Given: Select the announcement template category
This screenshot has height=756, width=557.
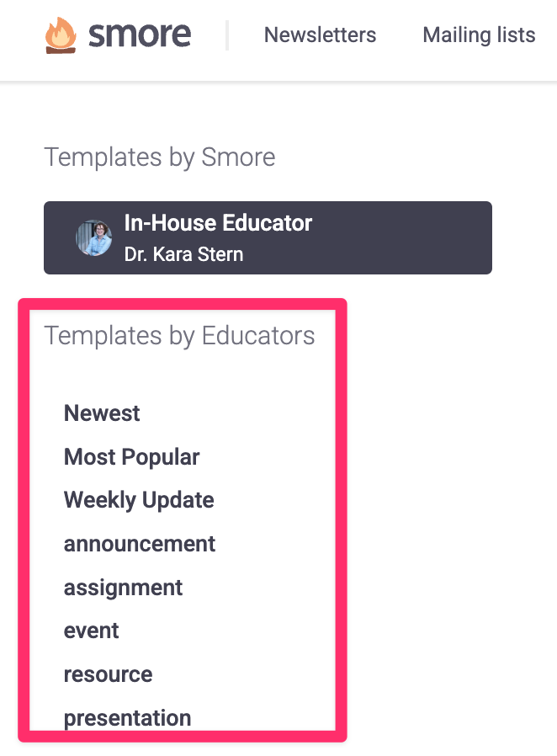Looking at the screenshot, I should point(140,544).
